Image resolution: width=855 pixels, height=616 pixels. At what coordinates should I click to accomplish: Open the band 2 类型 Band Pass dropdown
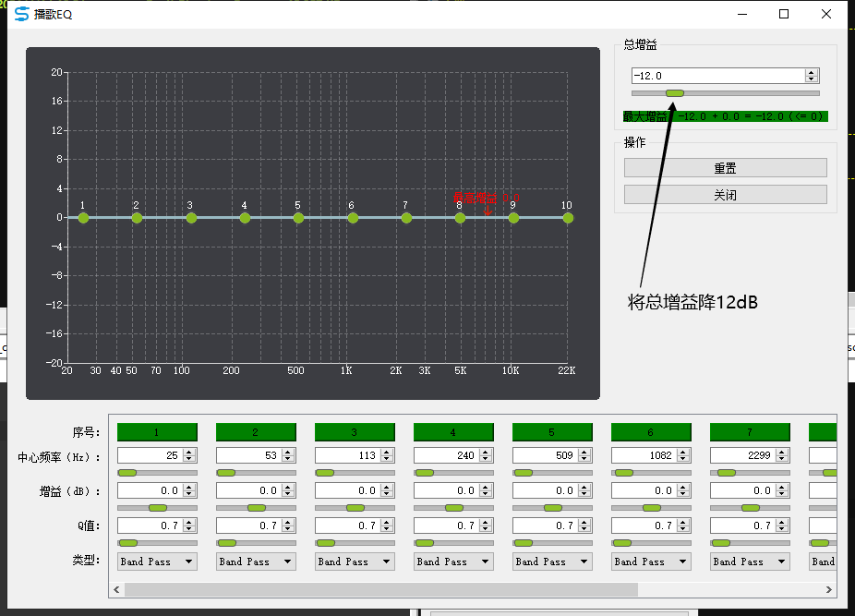click(x=256, y=562)
